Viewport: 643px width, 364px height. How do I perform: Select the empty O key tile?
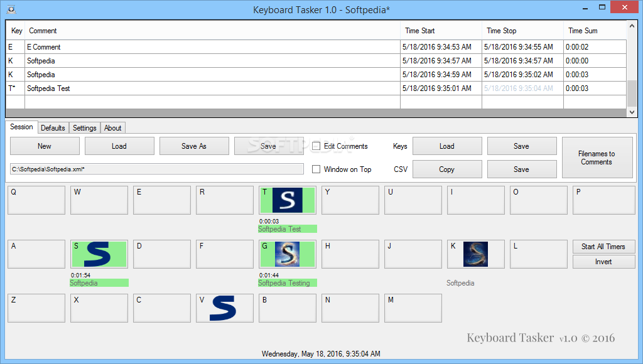point(538,200)
